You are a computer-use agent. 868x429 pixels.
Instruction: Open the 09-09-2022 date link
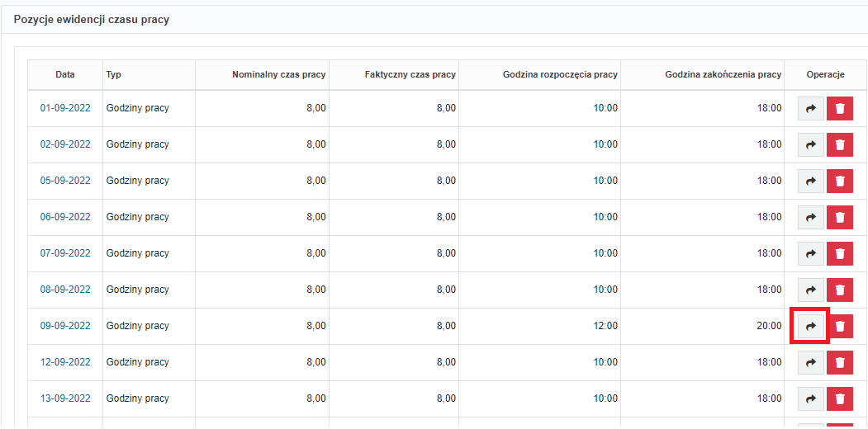pyautogui.click(x=65, y=326)
